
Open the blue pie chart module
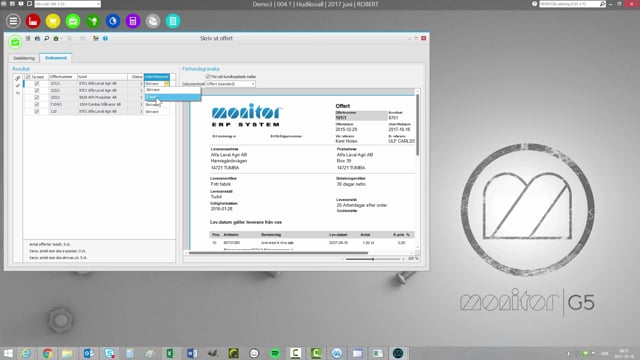pyautogui.click(x=113, y=21)
